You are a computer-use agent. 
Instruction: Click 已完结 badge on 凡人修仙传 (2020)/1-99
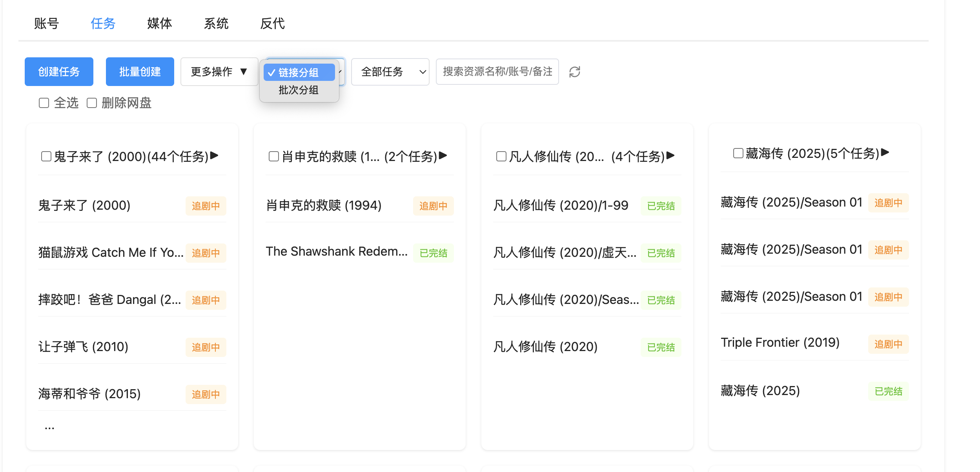pyautogui.click(x=661, y=206)
